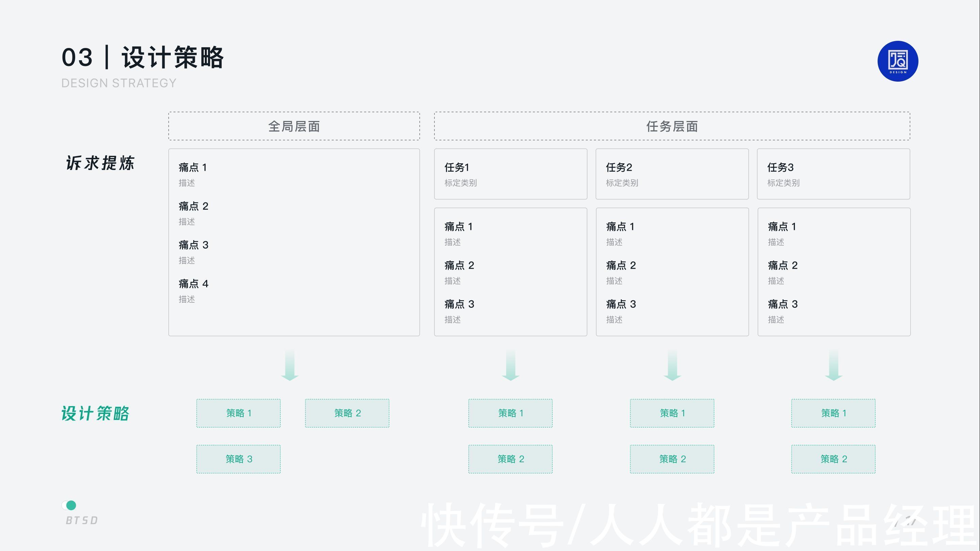Switch to the 任务层面 section header
This screenshot has height=551, width=980.
point(672,126)
